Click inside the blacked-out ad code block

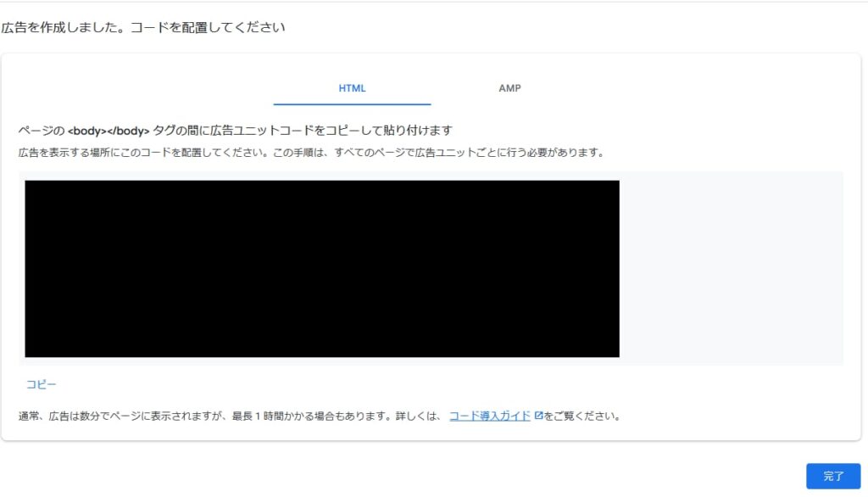[x=322, y=269]
